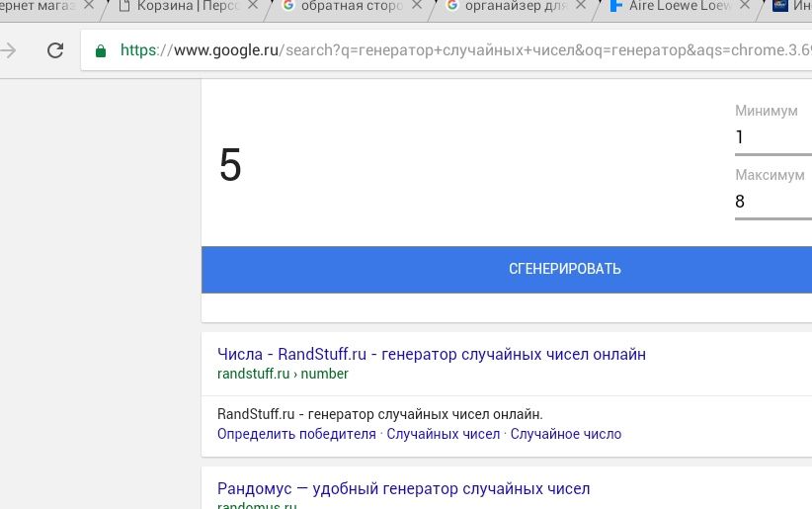Open the Рандомус generator result link

point(403,488)
